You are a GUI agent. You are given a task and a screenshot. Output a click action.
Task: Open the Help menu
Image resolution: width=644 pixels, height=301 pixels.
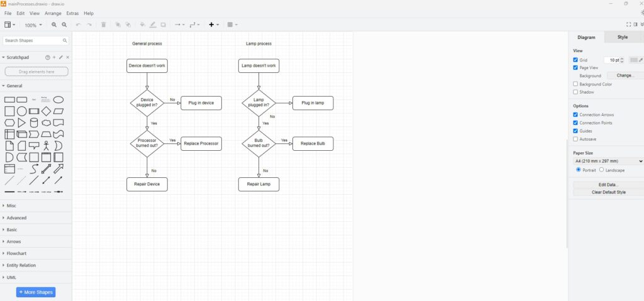(89, 13)
